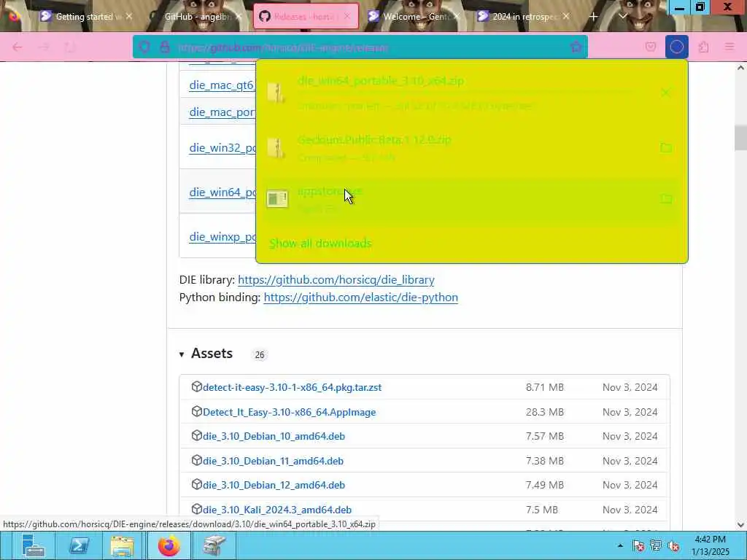The image size is (747, 560).
Task: Launch PowerShell from the taskbar
Action: point(79,545)
